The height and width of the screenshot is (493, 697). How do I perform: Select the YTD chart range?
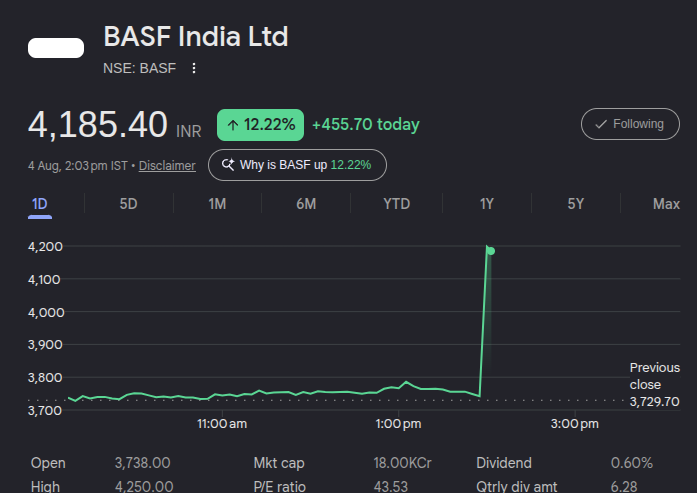pyautogui.click(x=397, y=204)
